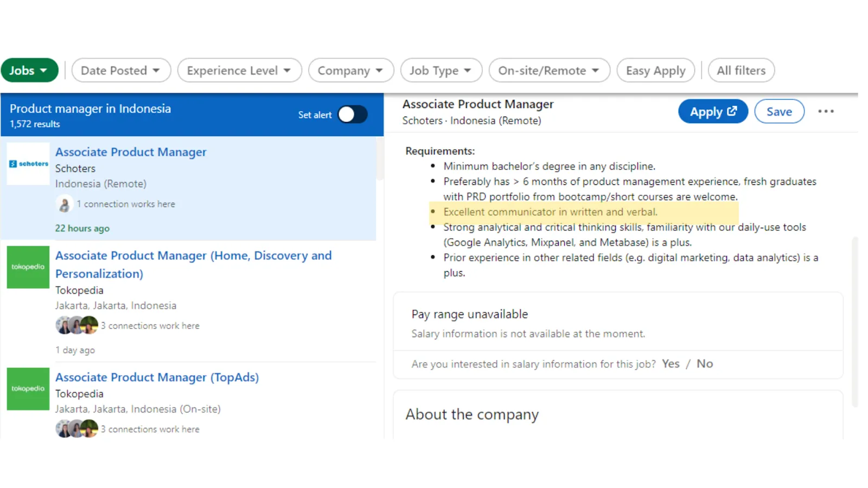Click the connection avatars under TopAds listing

point(76,429)
